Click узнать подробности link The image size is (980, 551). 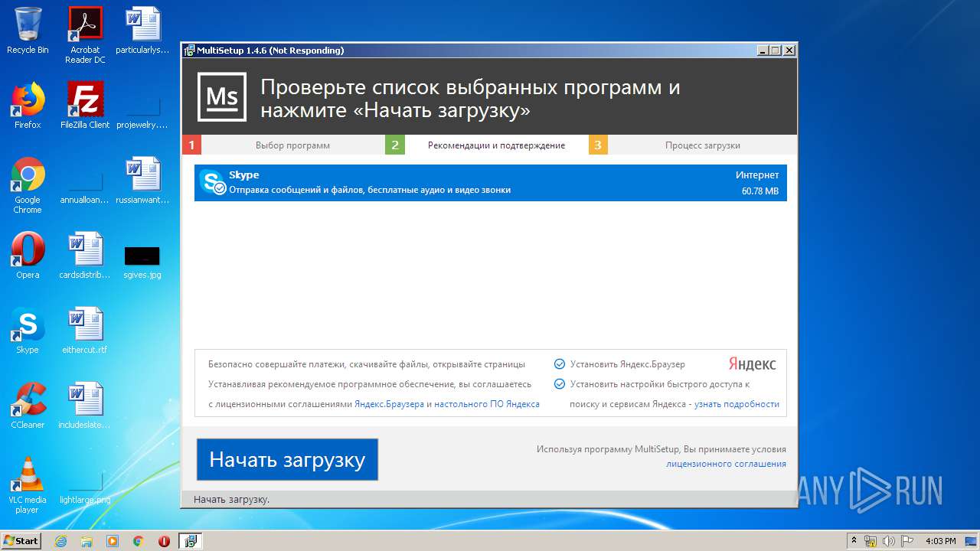point(737,404)
